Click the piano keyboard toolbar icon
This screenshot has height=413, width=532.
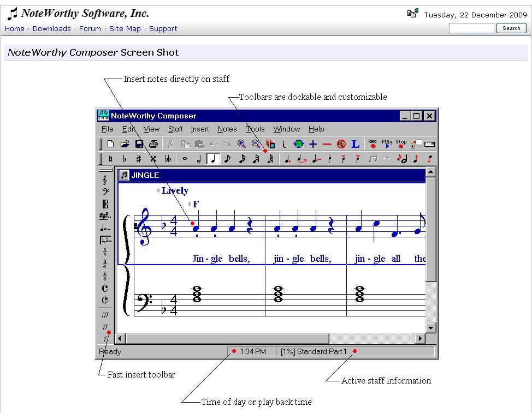(429, 144)
